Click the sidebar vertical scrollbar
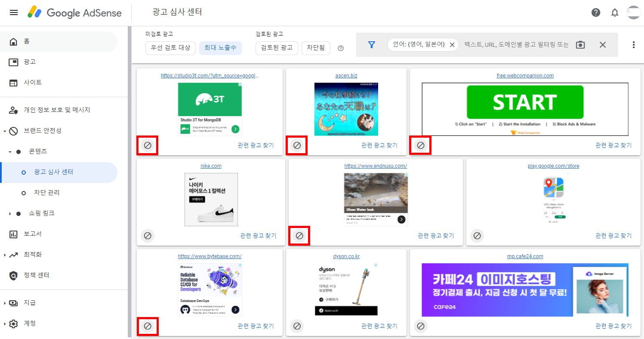This screenshot has height=339, width=644. [129, 181]
